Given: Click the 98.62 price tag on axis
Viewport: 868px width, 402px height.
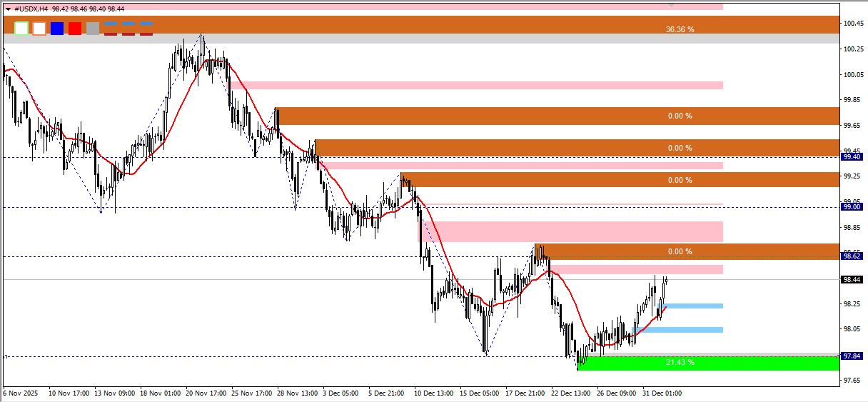Looking at the screenshot, I should pos(852,256).
